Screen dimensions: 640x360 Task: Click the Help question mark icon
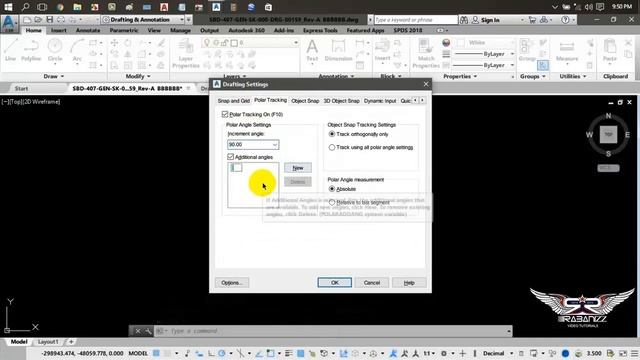tap(565, 20)
